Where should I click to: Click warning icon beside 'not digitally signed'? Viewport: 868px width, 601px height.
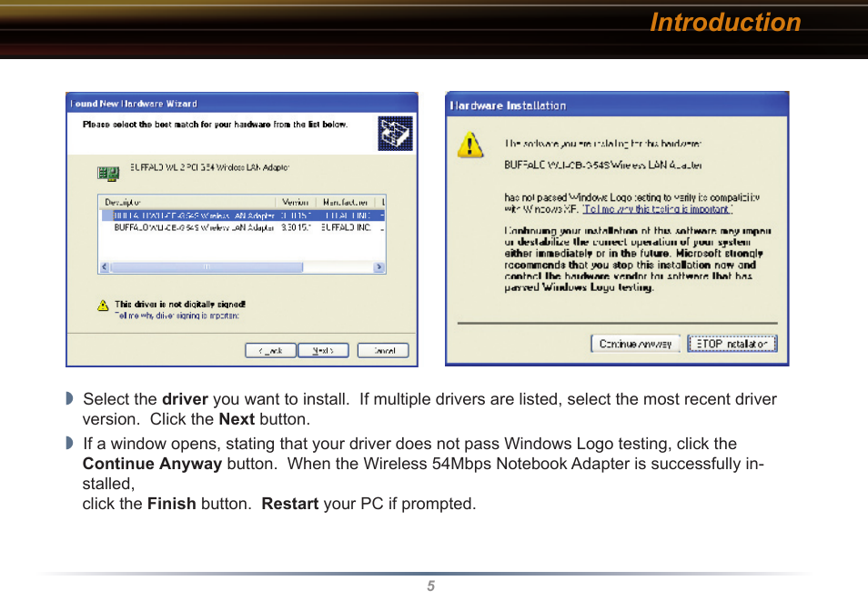click(103, 306)
